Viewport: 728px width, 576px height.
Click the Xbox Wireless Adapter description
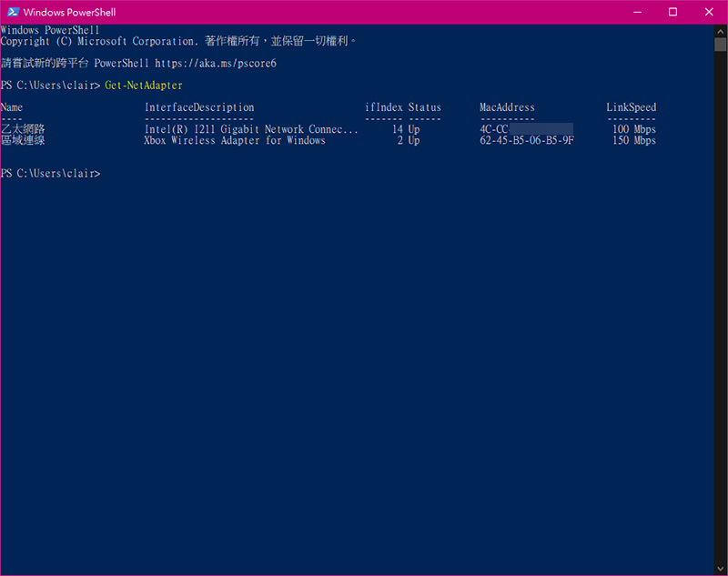pos(235,140)
